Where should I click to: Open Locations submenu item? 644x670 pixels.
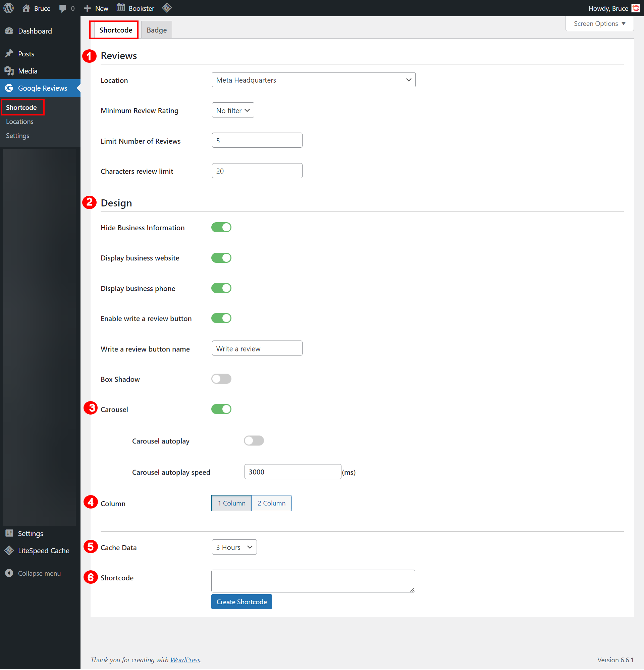(x=20, y=122)
